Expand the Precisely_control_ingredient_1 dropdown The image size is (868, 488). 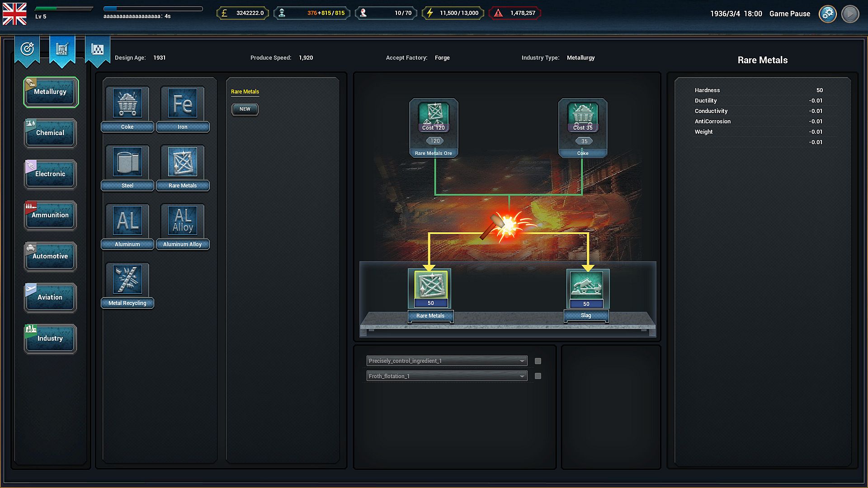[x=447, y=361]
